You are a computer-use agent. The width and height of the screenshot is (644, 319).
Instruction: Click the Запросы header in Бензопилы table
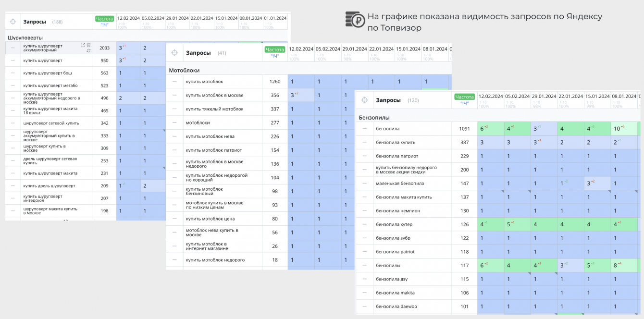click(x=388, y=100)
